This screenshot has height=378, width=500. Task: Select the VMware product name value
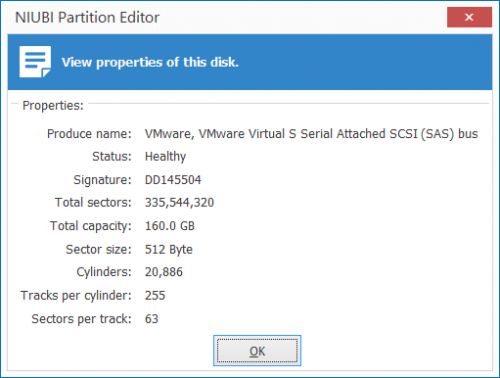point(311,134)
